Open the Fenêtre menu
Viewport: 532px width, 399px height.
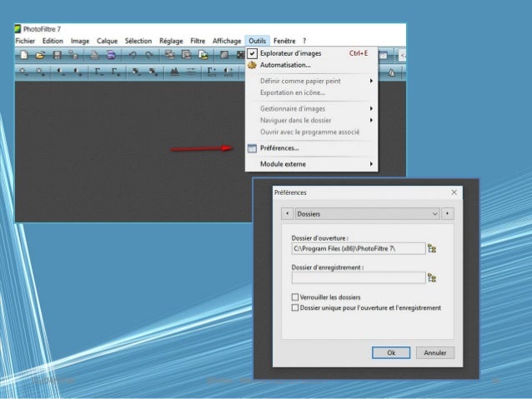click(284, 41)
